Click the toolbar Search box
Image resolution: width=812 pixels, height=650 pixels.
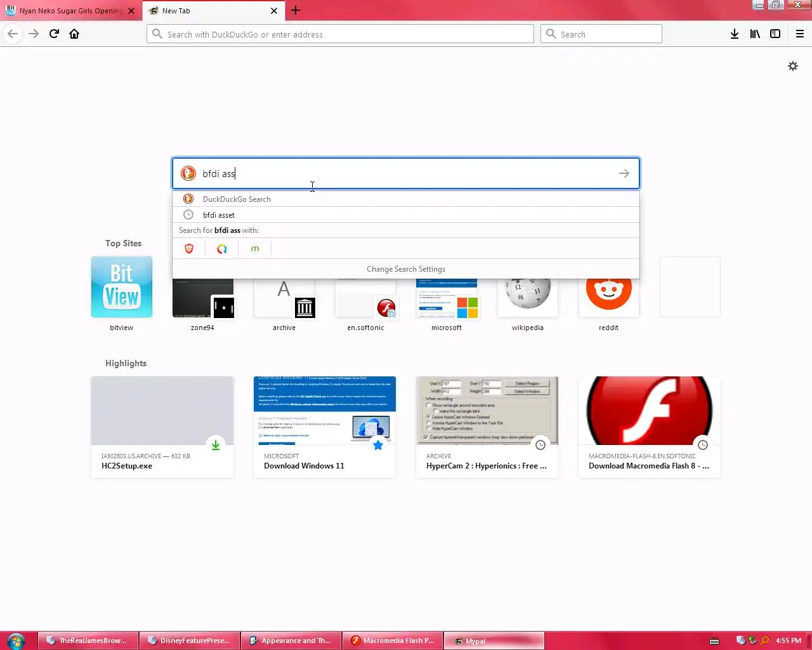[x=601, y=34]
